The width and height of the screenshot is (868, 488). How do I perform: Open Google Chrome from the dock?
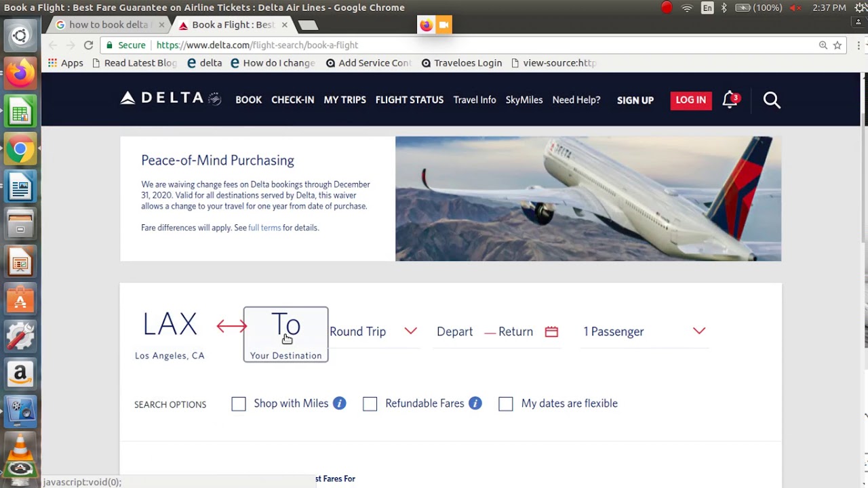20,150
